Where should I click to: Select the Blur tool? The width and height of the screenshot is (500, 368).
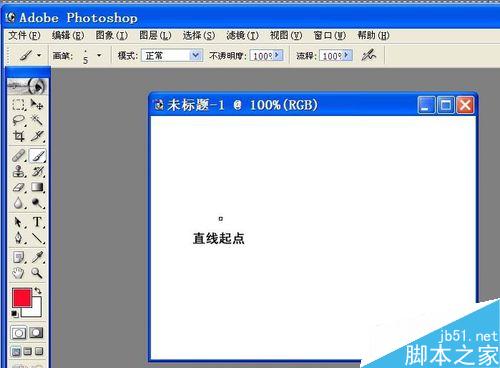coord(19,203)
